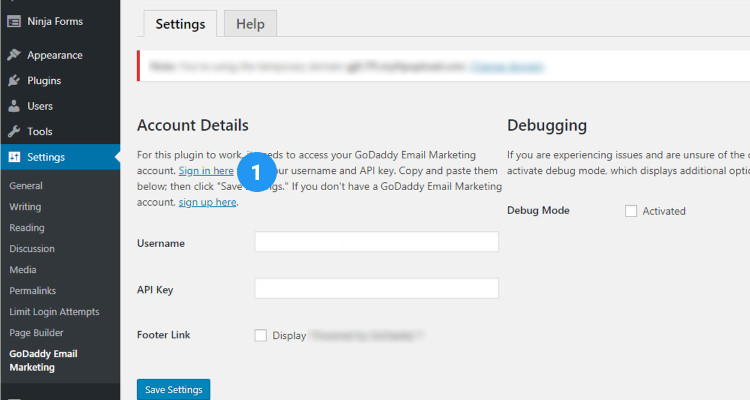The width and height of the screenshot is (750, 400).
Task: Click the Users person icon
Action: click(x=14, y=106)
